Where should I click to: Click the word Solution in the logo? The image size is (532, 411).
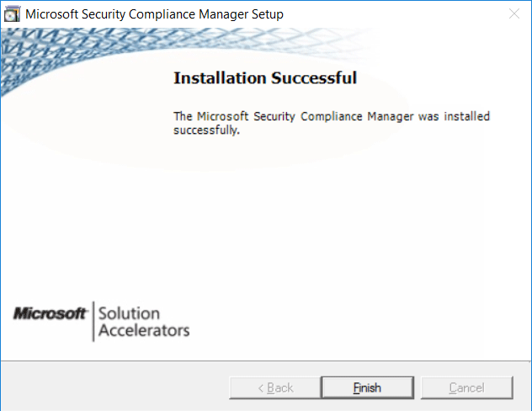129,313
